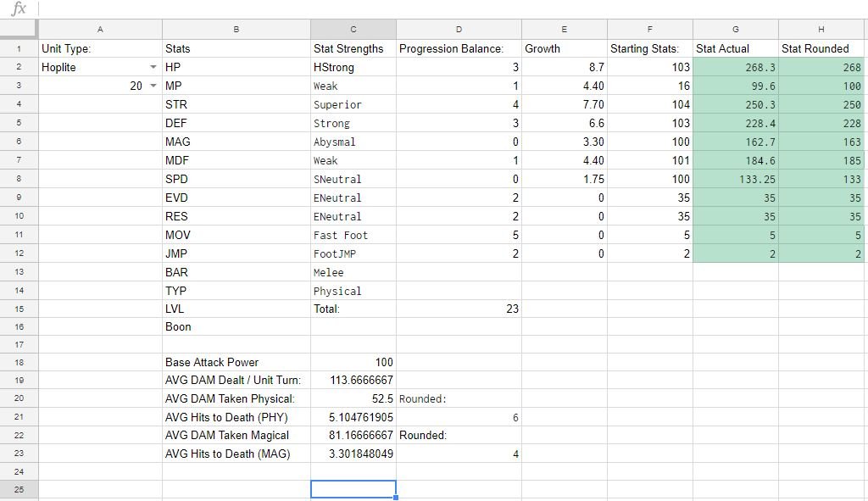This screenshot has width=868, height=501.
Task: Select column F header
Action: [650, 30]
